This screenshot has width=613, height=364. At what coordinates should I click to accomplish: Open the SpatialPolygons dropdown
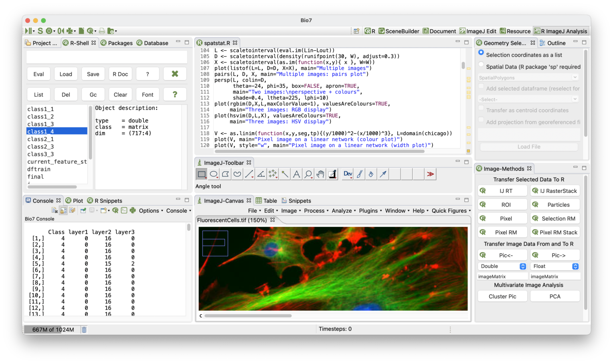tap(528, 77)
